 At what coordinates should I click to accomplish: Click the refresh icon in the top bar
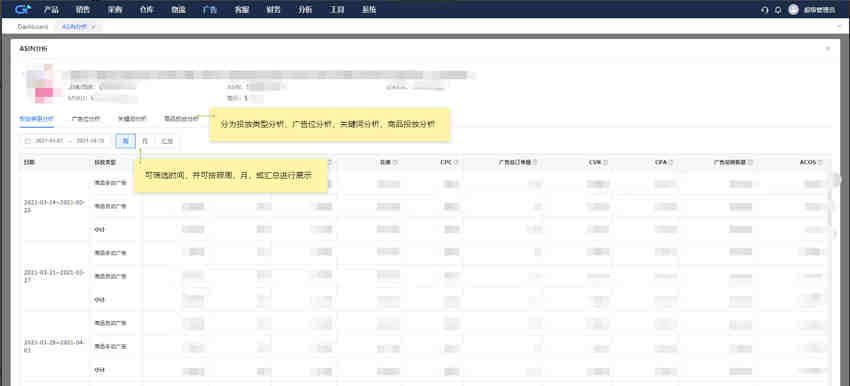click(x=765, y=10)
